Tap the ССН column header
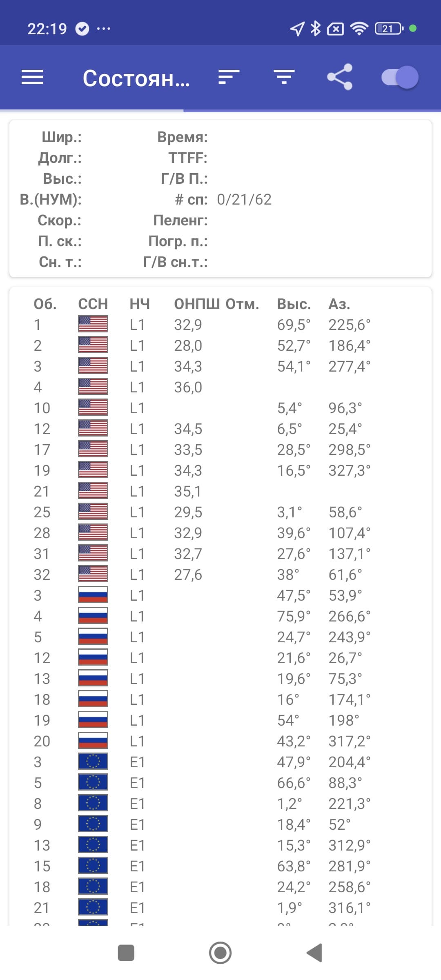The height and width of the screenshot is (980, 441). point(93,304)
